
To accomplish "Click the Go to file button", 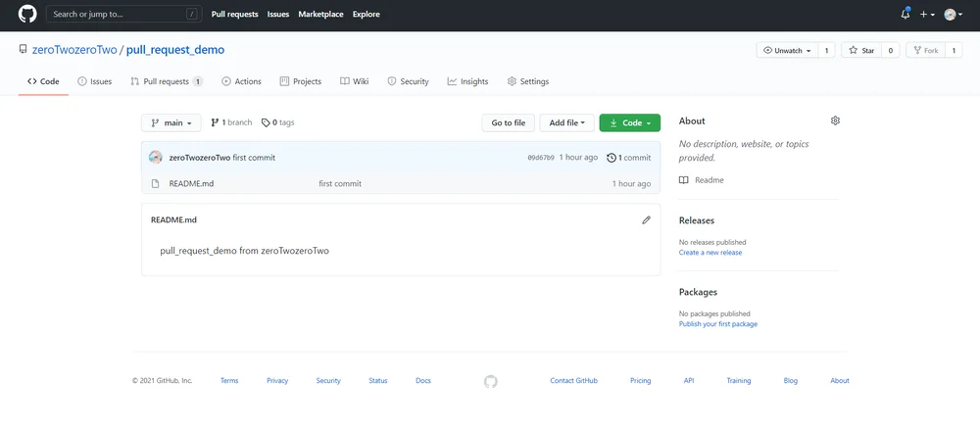I will [508, 122].
